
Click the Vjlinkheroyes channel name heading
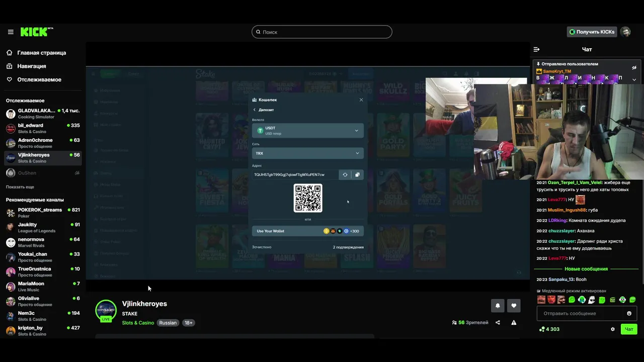pyautogui.click(x=144, y=304)
